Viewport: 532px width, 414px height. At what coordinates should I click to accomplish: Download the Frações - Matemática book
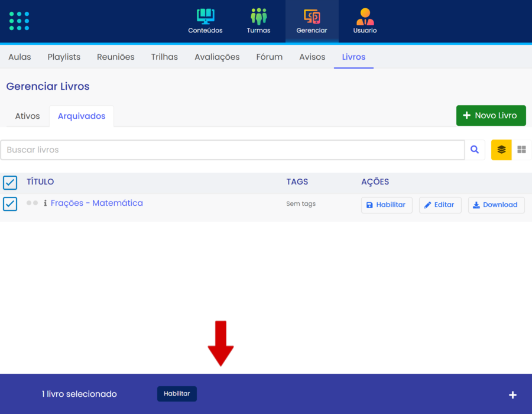[x=496, y=205]
